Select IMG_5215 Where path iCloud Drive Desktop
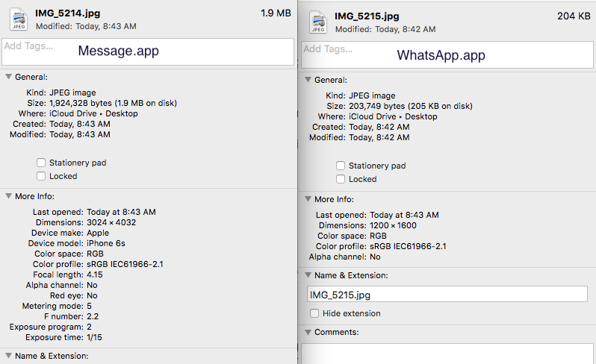This screenshot has width=596, height=364. [x=393, y=116]
